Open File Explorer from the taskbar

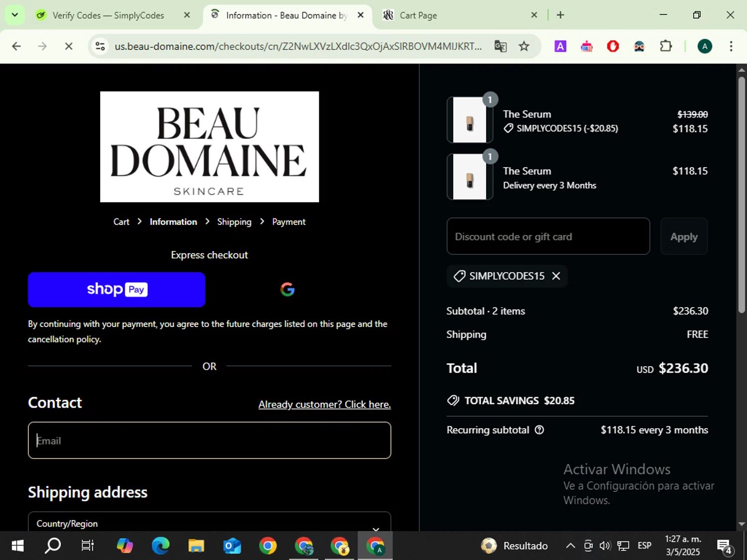point(196,546)
